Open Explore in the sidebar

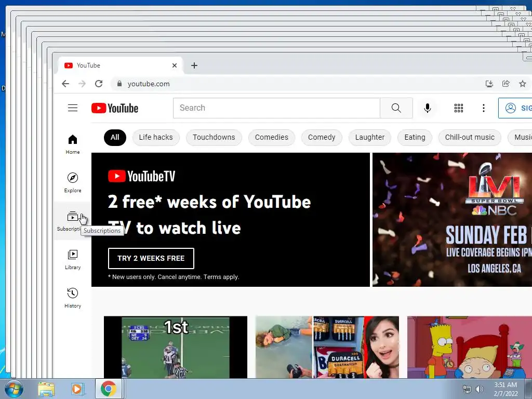pos(73,183)
